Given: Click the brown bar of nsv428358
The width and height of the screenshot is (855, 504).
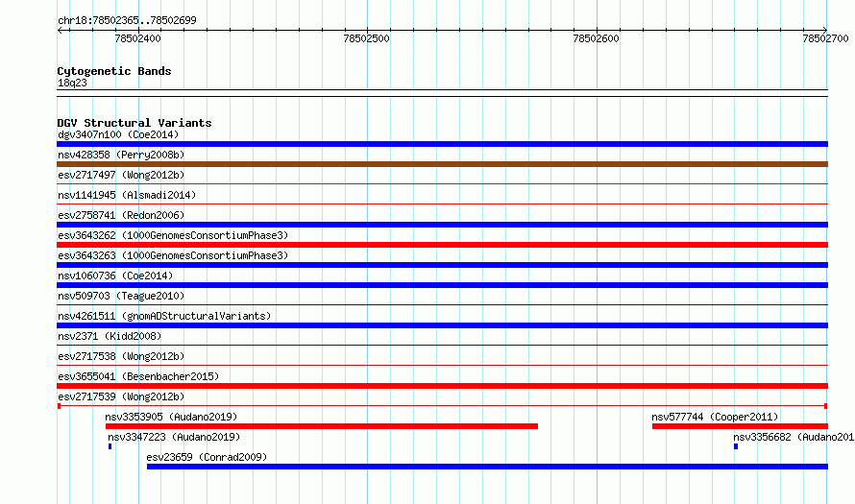Looking at the screenshot, I should pyautogui.click(x=442, y=164).
